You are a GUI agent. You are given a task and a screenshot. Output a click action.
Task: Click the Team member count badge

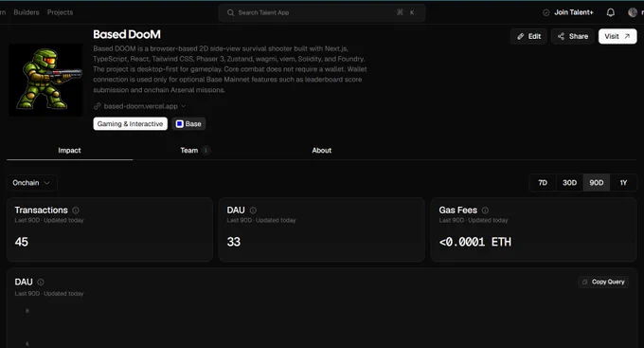(x=206, y=151)
